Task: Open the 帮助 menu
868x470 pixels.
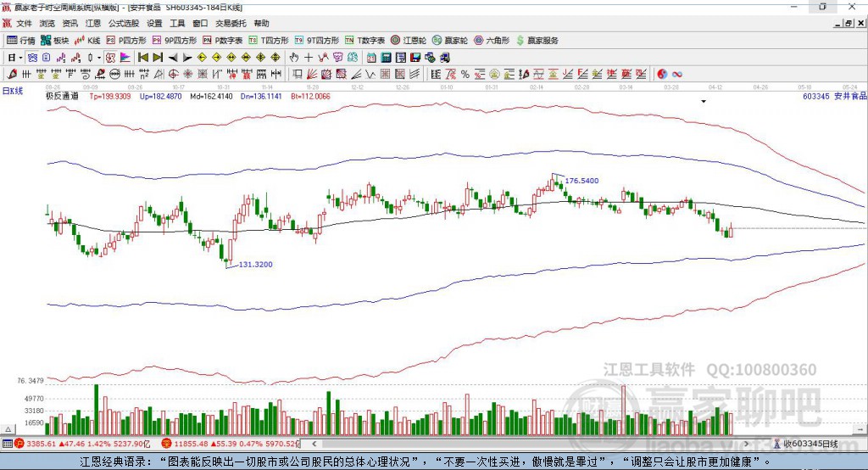Action: point(261,23)
